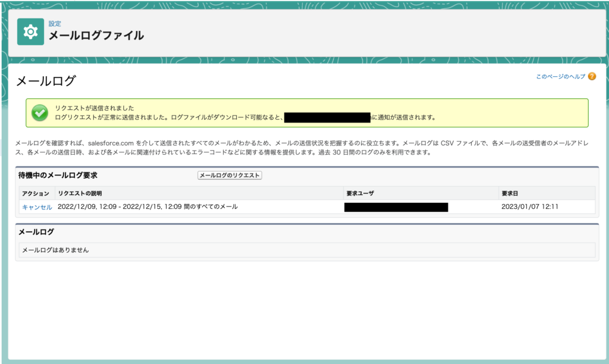The height and width of the screenshot is (364, 609).
Task: Click the setup gear icon in header
Action: tap(30, 32)
